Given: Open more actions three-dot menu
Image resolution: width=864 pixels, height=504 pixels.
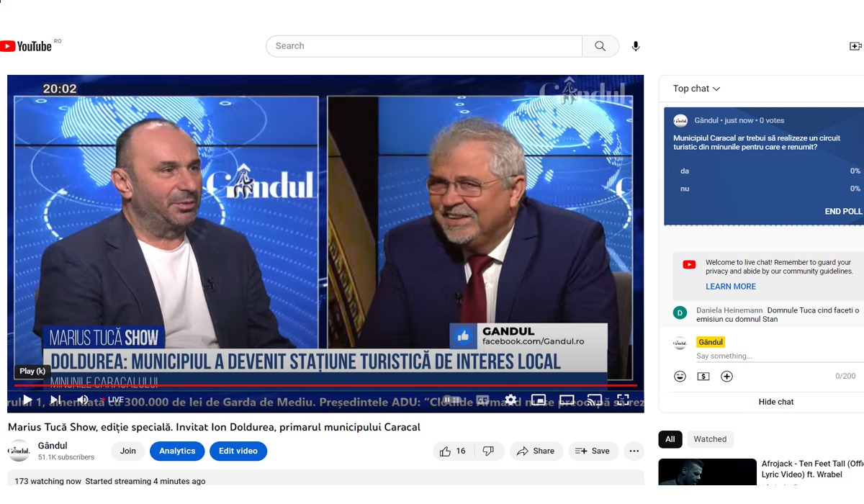Looking at the screenshot, I should 634,451.
